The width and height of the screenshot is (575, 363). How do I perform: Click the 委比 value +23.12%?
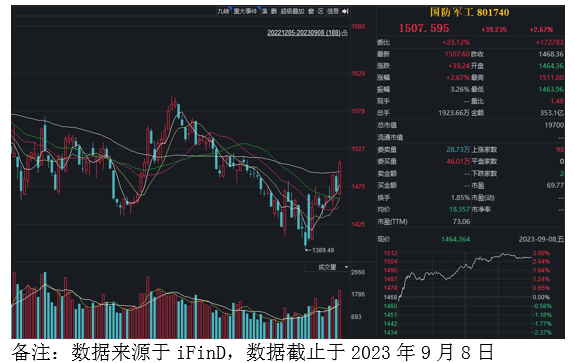tap(456, 43)
